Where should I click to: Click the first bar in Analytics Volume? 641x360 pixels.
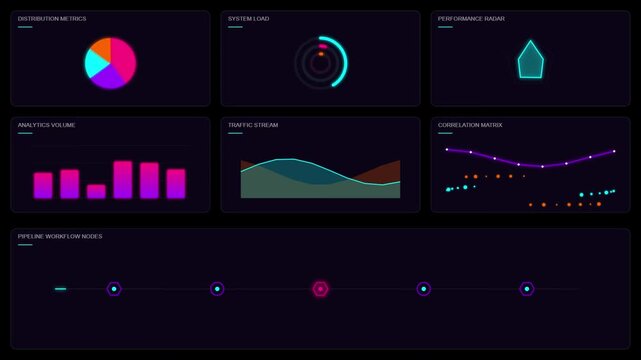tap(43, 186)
